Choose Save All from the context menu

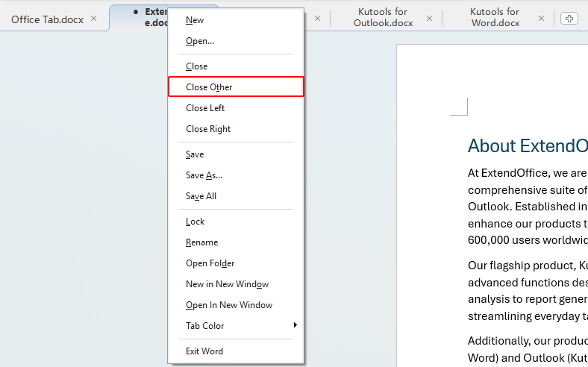236,196
